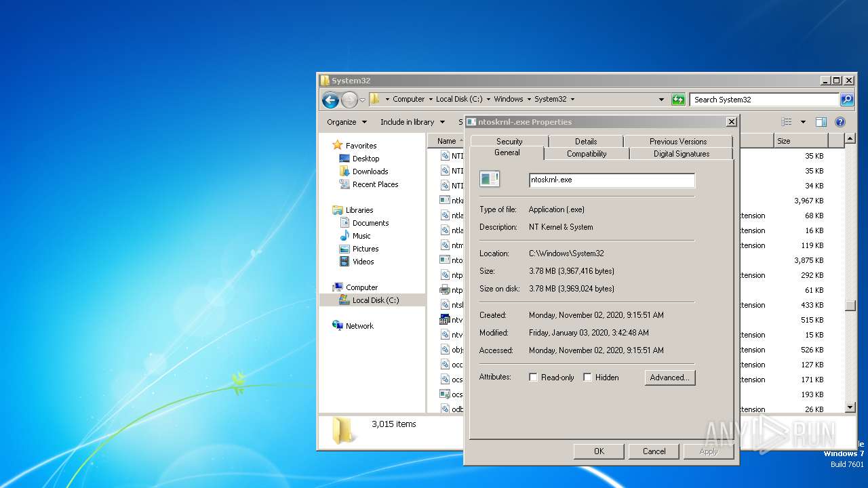Click the folder icon in the address bar
Screen dimensions: 868x488
374,99
